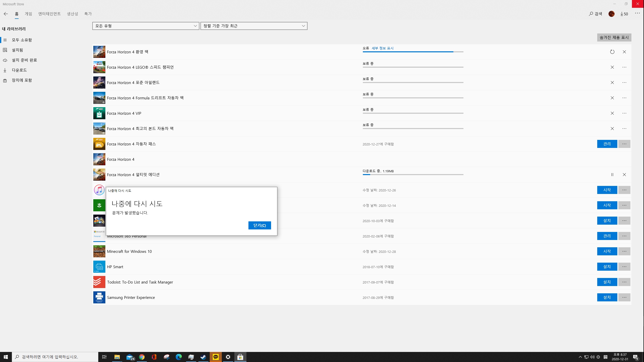Expand the 모든 유형 type dropdown
This screenshot has width=644, height=362.
[146, 26]
